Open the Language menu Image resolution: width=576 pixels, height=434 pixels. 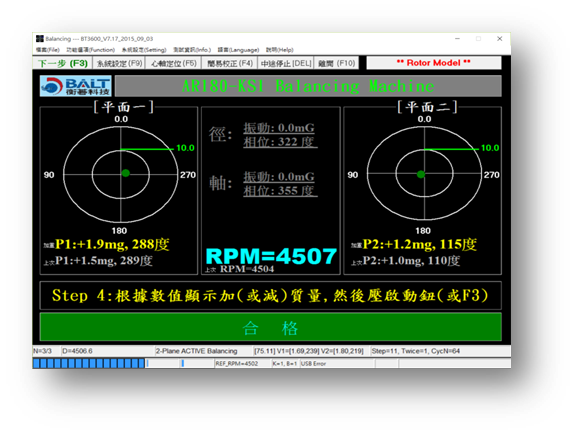[238, 50]
